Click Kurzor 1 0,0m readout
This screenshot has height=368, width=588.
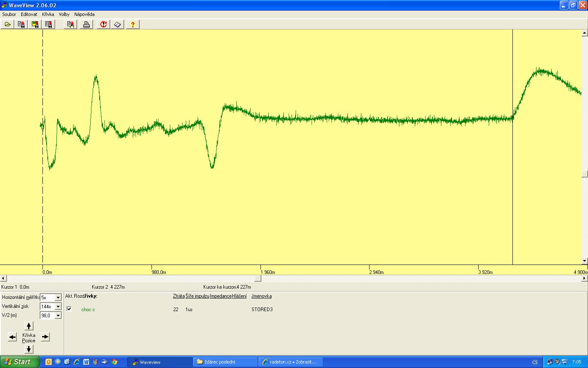click(15, 287)
